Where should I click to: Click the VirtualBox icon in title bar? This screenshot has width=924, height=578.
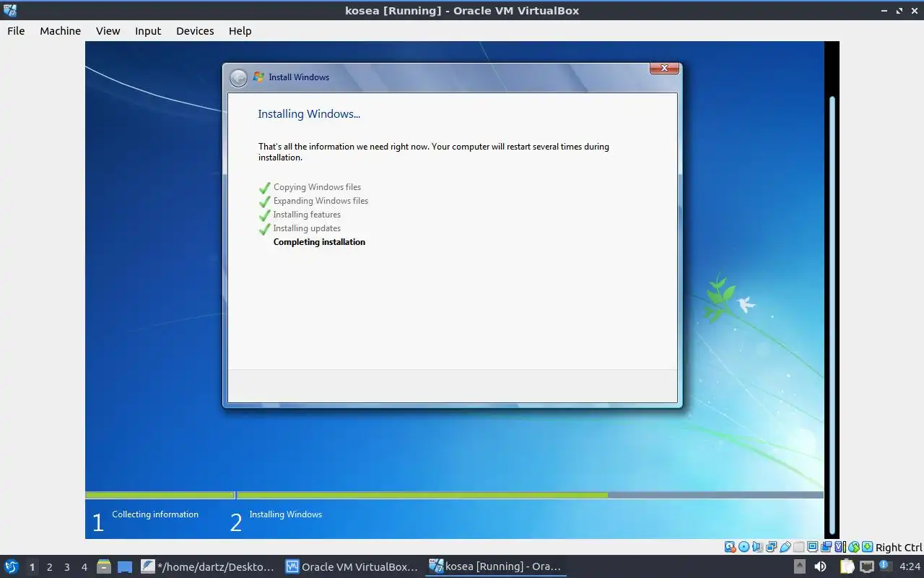click(x=9, y=10)
